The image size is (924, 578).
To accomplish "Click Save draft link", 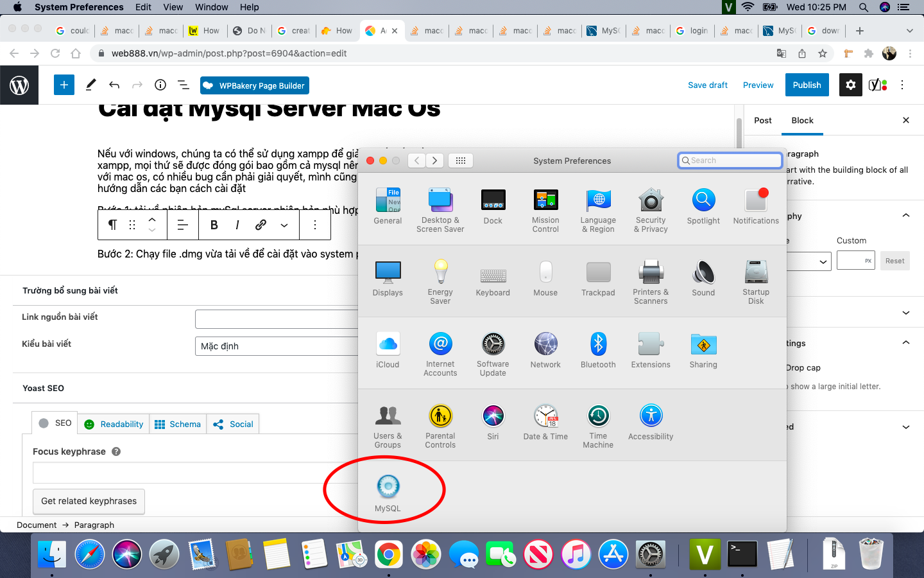I will [x=708, y=85].
